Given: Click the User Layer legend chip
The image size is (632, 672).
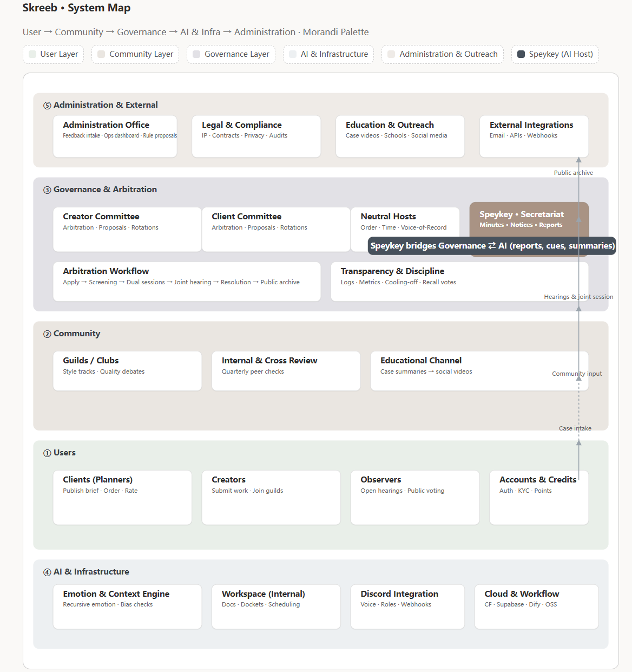Looking at the screenshot, I should (53, 54).
